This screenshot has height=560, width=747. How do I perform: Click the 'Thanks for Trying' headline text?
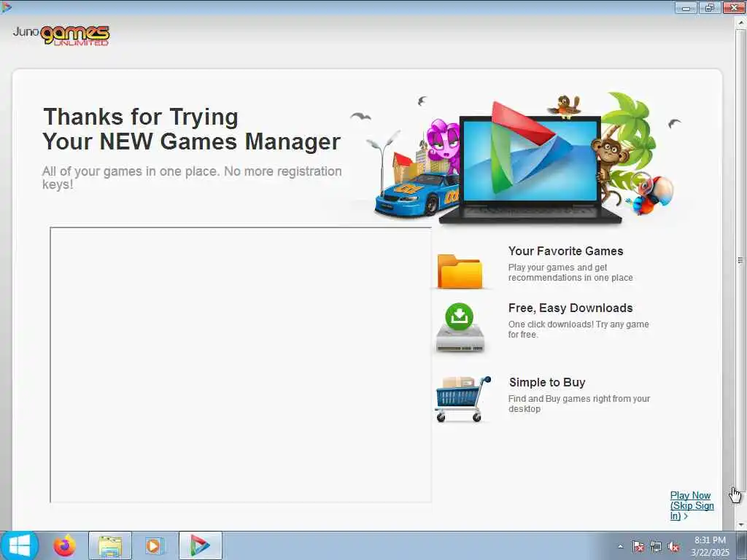(141, 117)
